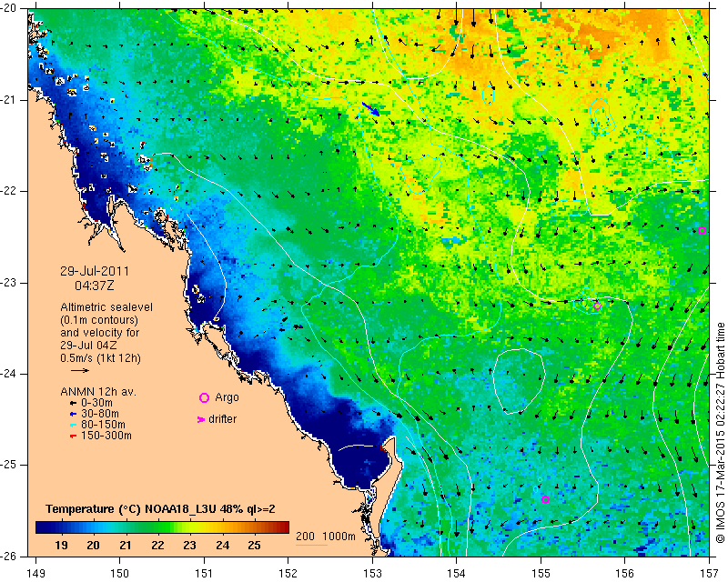The image size is (728, 582).
Task: Click the longitude axis label 150
Action: pyautogui.click(x=119, y=574)
